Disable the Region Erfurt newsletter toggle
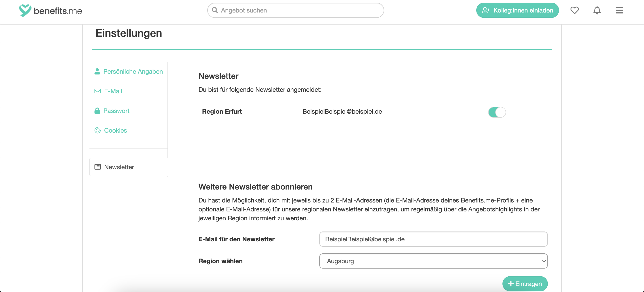The width and height of the screenshot is (644, 292). click(x=497, y=112)
